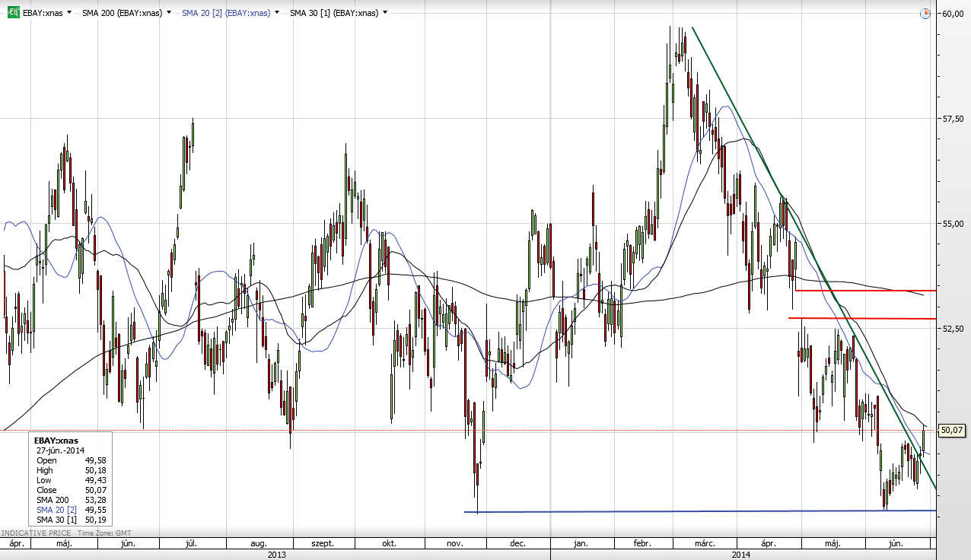Click the SMA 30 [1] 50,19 row
Image resolution: width=971 pixels, height=560 pixels.
point(72,520)
